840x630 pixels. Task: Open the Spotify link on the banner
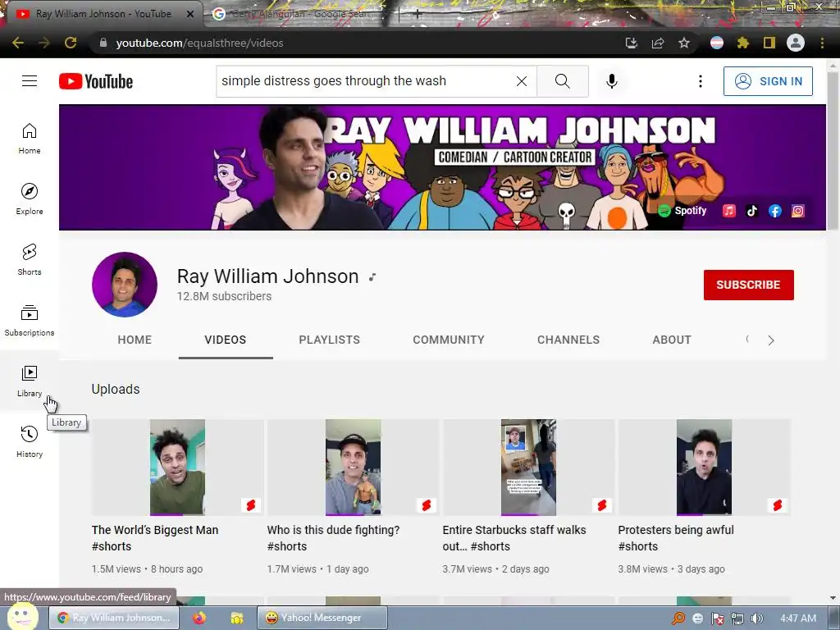(x=682, y=211)
